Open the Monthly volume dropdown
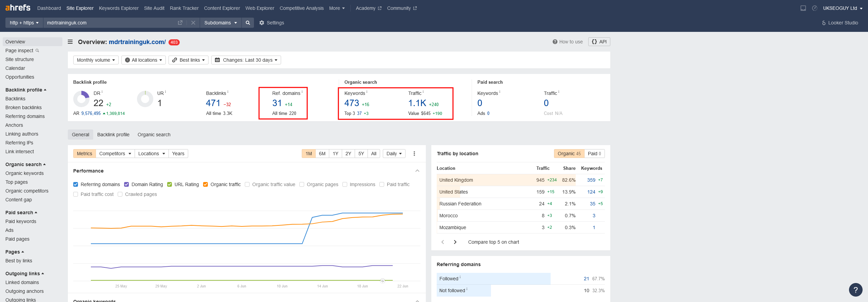 96,60
